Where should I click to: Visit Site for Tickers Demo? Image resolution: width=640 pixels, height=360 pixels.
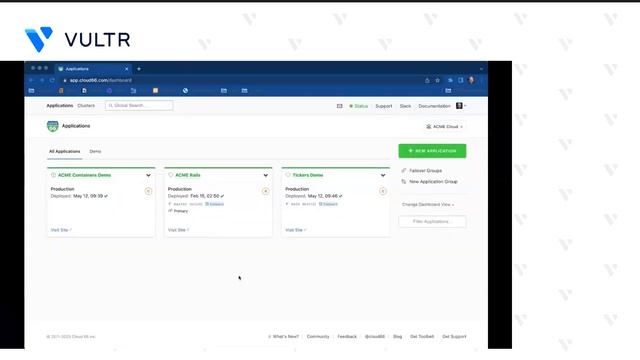click(296, 230)
